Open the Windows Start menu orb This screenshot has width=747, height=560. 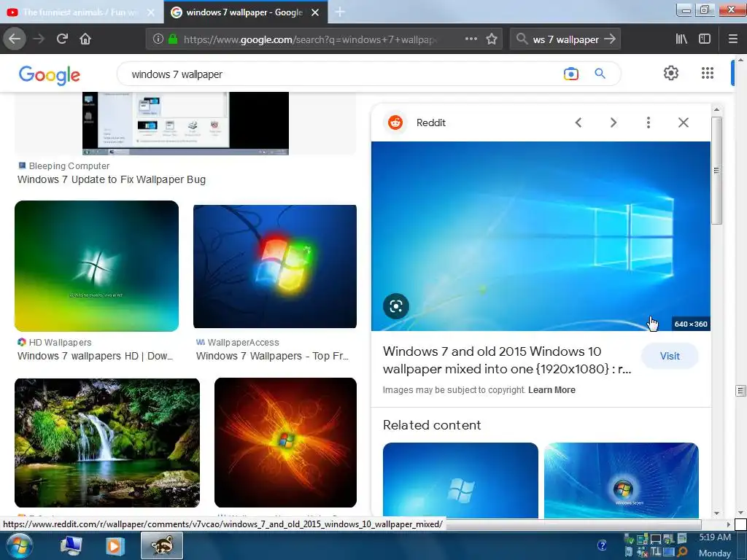click(20, 546)
